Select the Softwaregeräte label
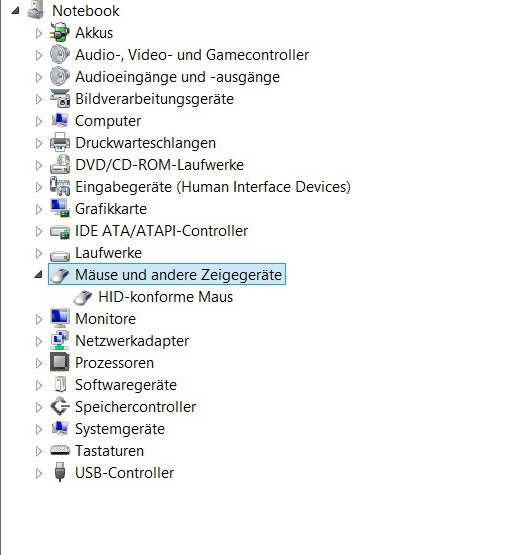The height and width of the screenshot is (555, 527). pyautogui.click(x=126, y=385)
